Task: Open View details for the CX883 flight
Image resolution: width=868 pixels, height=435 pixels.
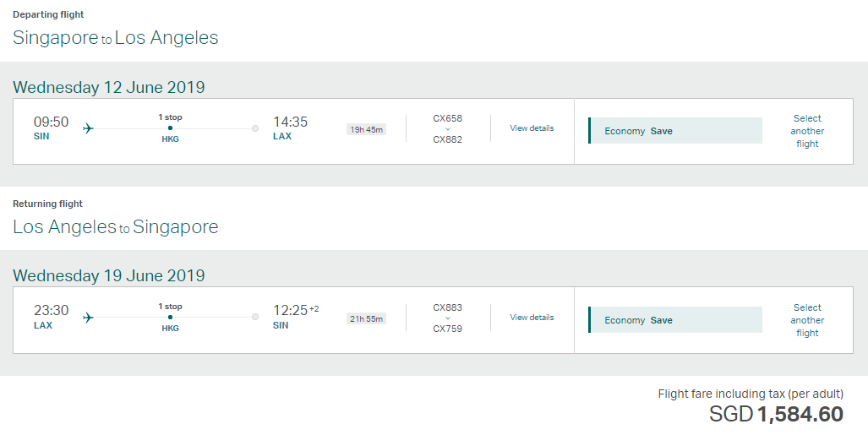Action: 532,318
